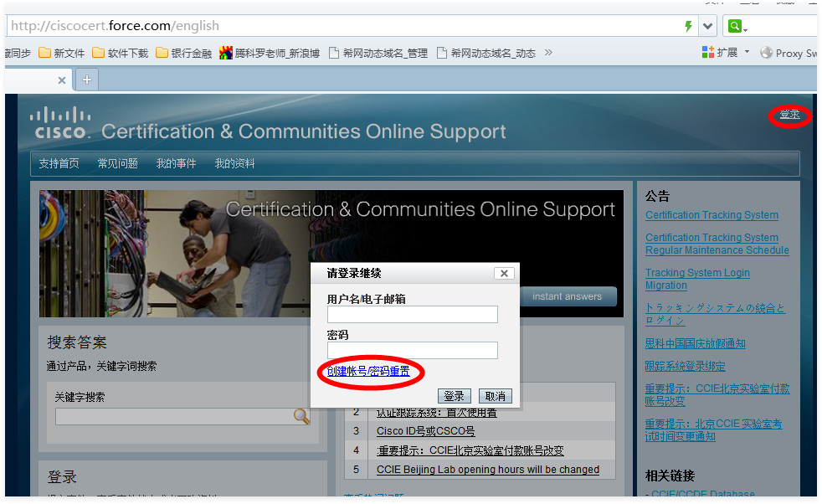Click the Proxy Switcher extension icon

[767, 53]
